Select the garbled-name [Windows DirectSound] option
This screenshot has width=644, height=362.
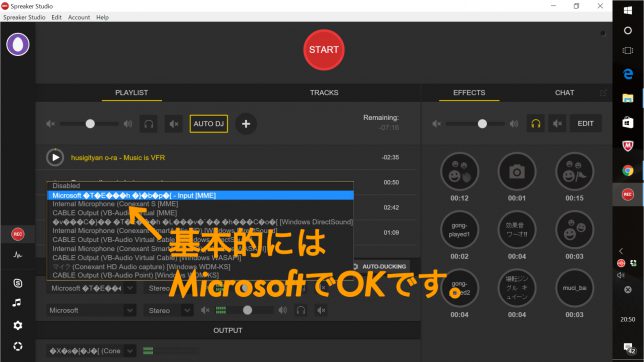click(x=200, y=222)
